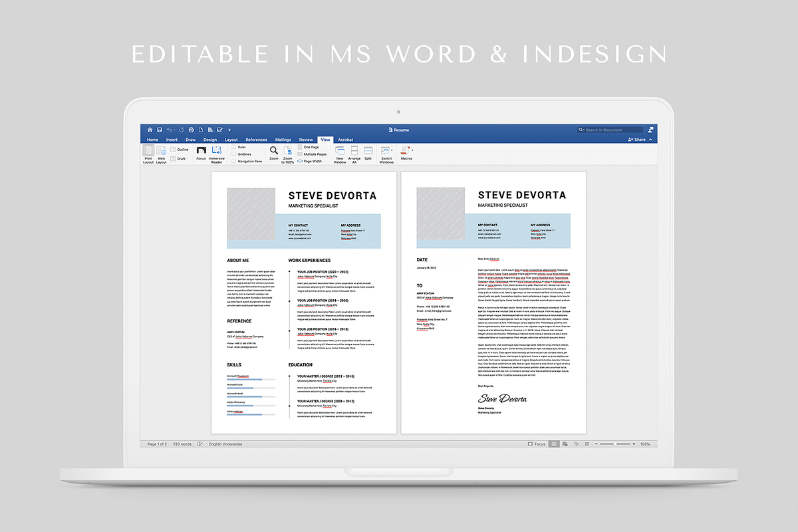
Task: Click the WORK EXPERIENCES heading
Action: coord(309,261)
